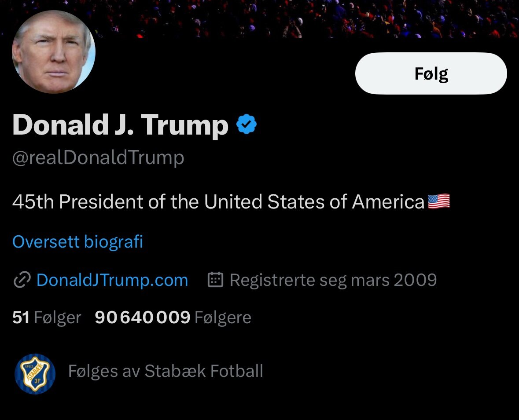The height and width of the screenshot is (420, 519).
Task: Open the Stabæk Fotball crest avatar
Action: pos(35,374)
